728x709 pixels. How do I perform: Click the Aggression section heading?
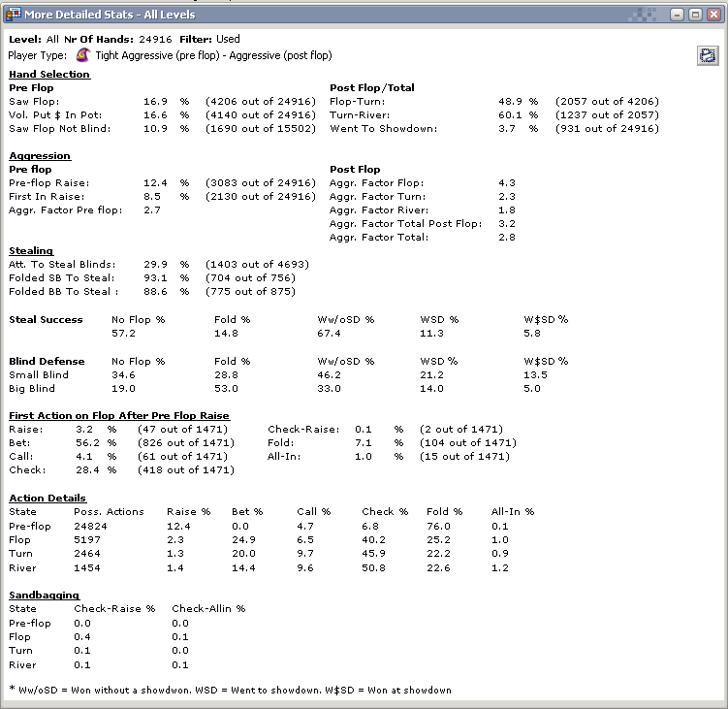40,155
